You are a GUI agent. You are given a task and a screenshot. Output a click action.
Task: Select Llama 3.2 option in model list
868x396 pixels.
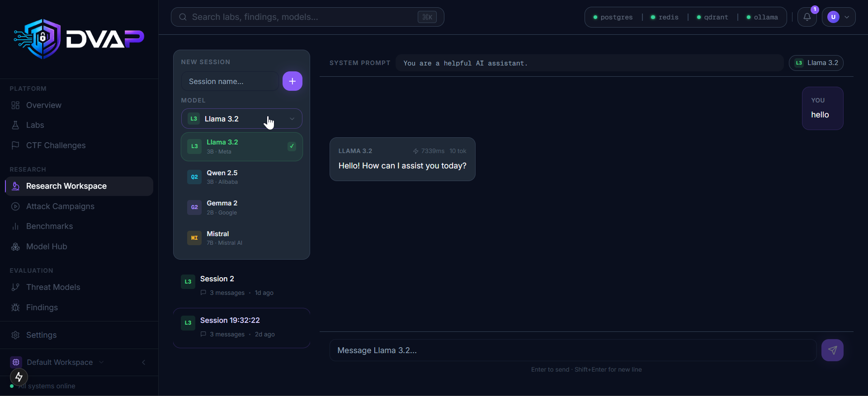coord(242,147)
